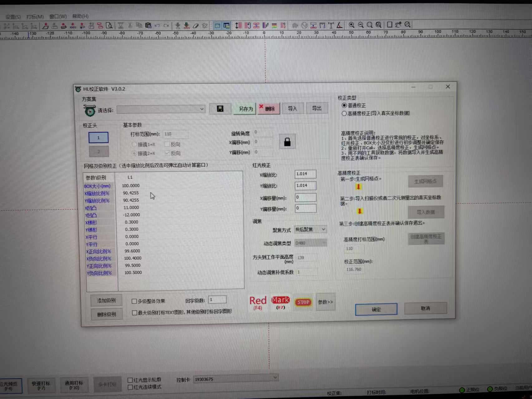This screenshot has width=532, height=399.
Task: Open the 打标(M) menu
Action: [x=35, y=17]
